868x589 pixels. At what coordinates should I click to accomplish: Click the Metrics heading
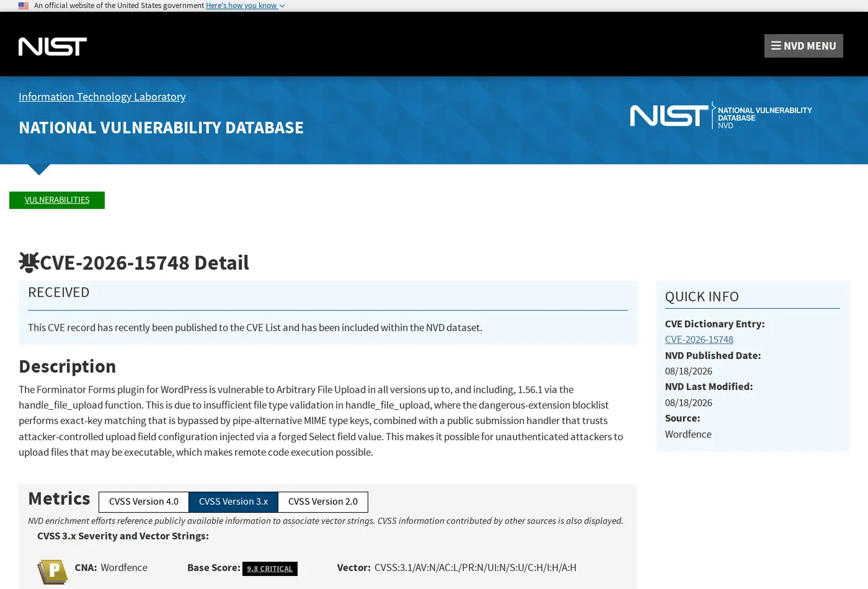click(59, 498)
